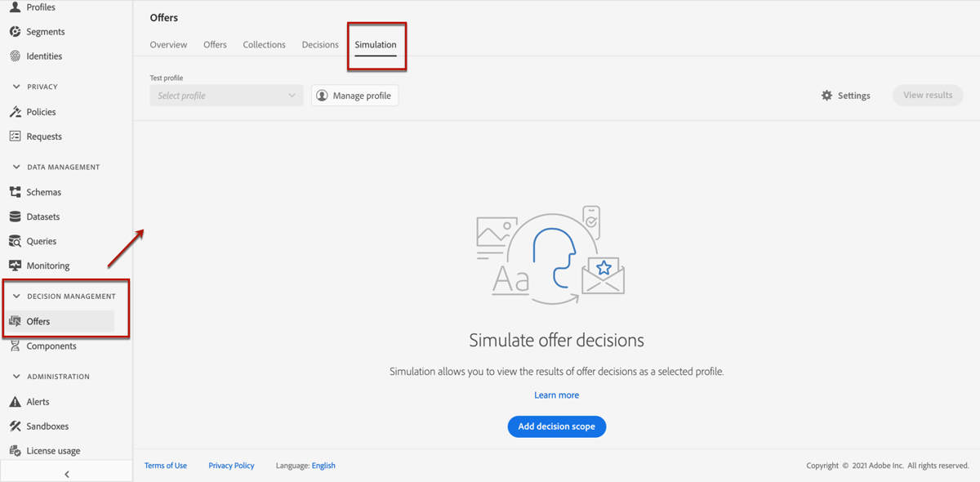Change the language from English
The image size is (980, 482).
coord(323,465)
